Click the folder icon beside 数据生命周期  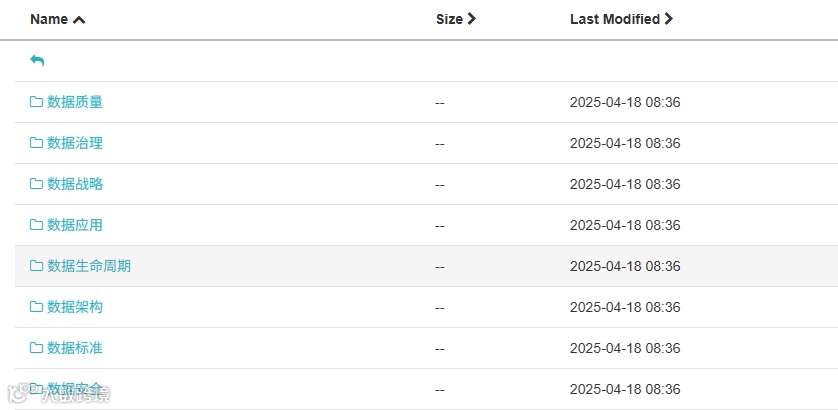[x=37, y=266]
